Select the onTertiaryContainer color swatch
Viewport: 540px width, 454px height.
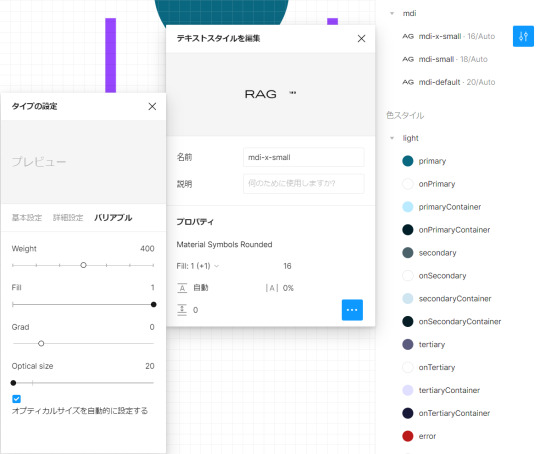tap(408, 413)
